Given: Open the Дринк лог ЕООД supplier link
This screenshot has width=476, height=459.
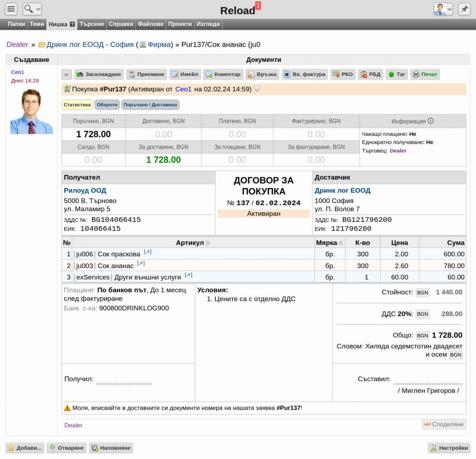Looking at the screenshot, I should coord(342,191).
